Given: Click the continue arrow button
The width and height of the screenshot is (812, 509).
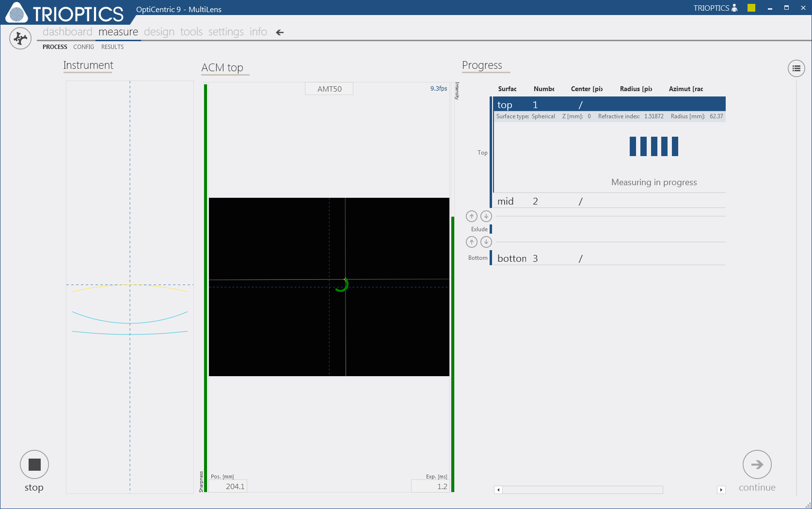Looking at the screenshot, I should coord(757,464).
